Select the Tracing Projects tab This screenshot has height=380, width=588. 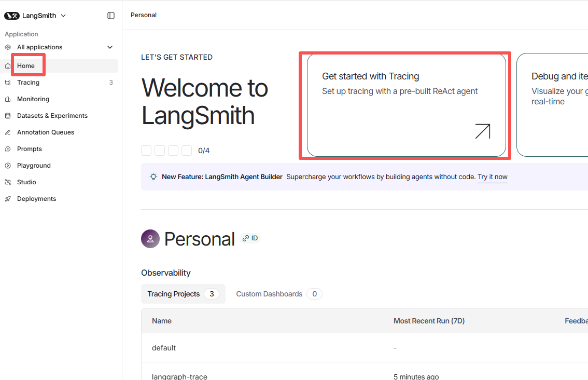(183, 294)
